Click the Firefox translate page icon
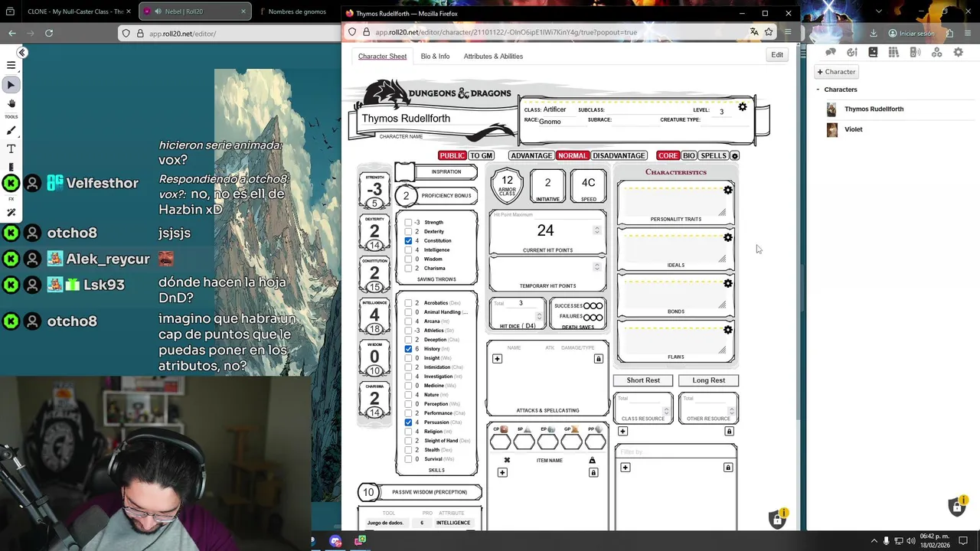The width and height of the screenshot is (980, 551). tap(754, 32)
